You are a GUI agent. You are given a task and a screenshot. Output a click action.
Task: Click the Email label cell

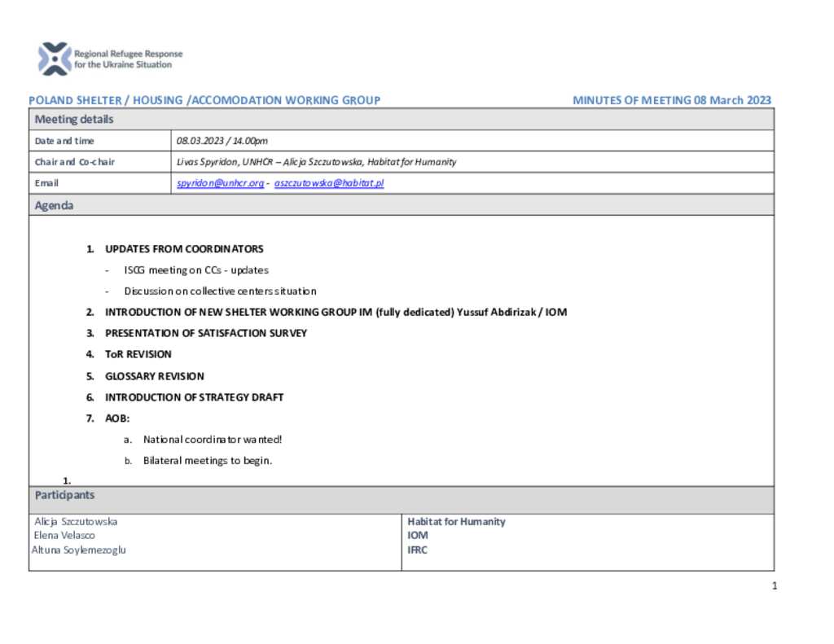(x=100, y=183)
